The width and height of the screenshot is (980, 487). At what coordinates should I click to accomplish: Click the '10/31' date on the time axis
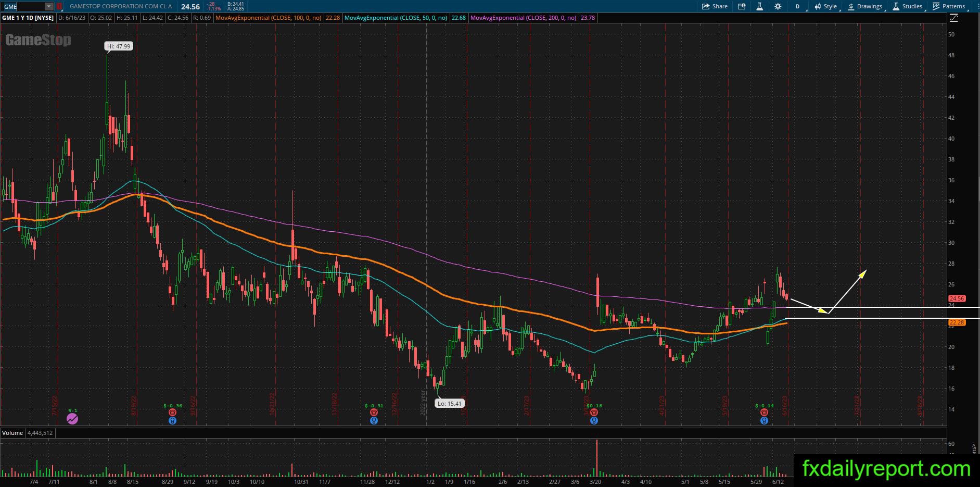click(302, 482)
